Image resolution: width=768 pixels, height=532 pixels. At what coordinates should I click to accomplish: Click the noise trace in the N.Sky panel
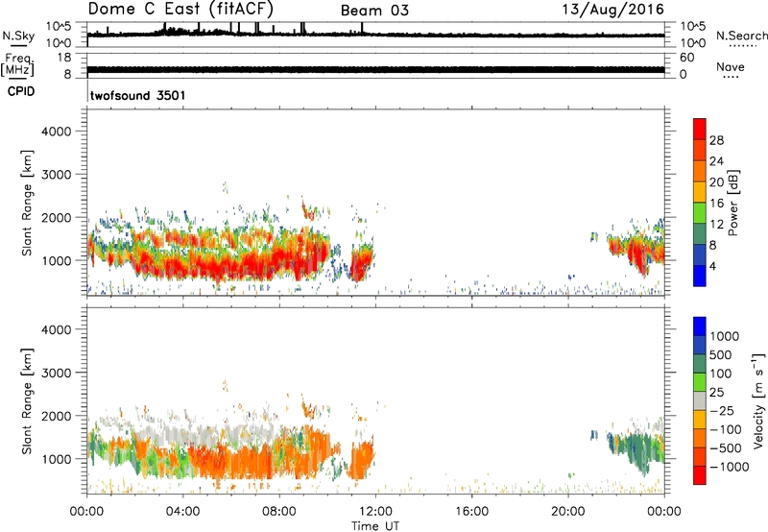pos(375,35)
